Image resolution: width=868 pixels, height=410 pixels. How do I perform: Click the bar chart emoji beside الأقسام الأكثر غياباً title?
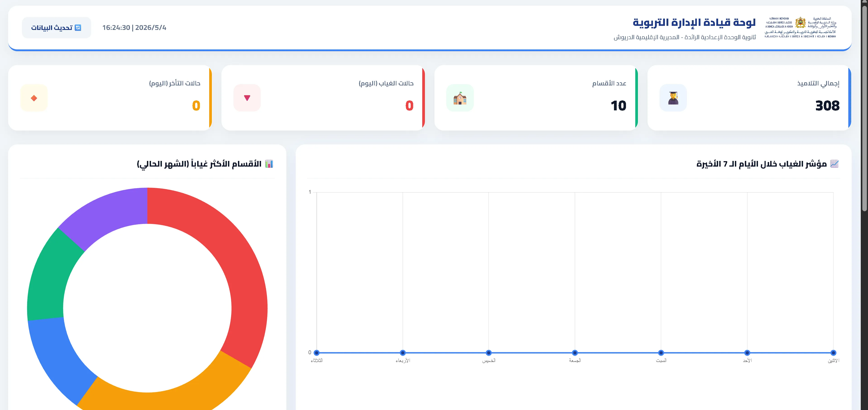(269, 164)
